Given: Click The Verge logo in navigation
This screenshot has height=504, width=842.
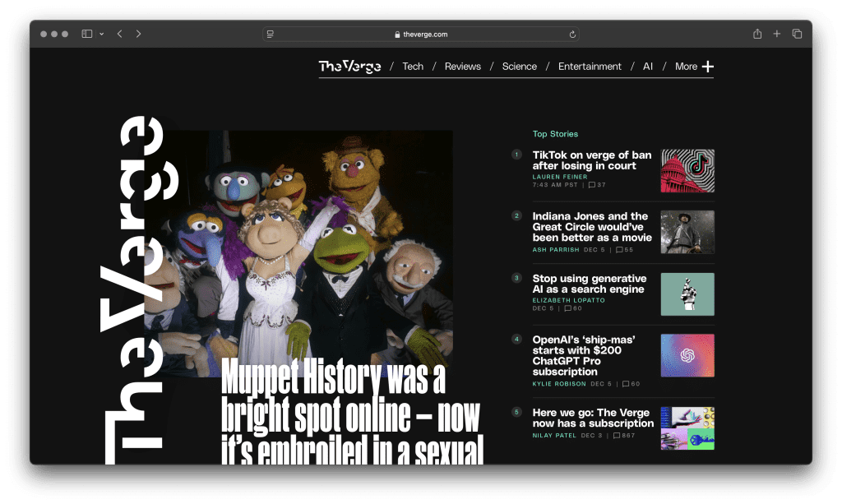Looking at the screenshot, I should tap(349, 67).
